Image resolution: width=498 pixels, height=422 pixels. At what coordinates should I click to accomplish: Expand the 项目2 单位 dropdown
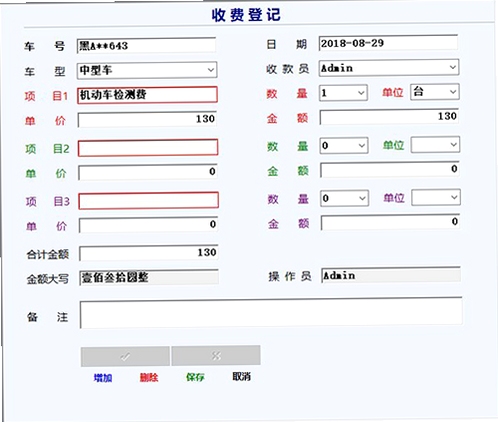[435, 144]
